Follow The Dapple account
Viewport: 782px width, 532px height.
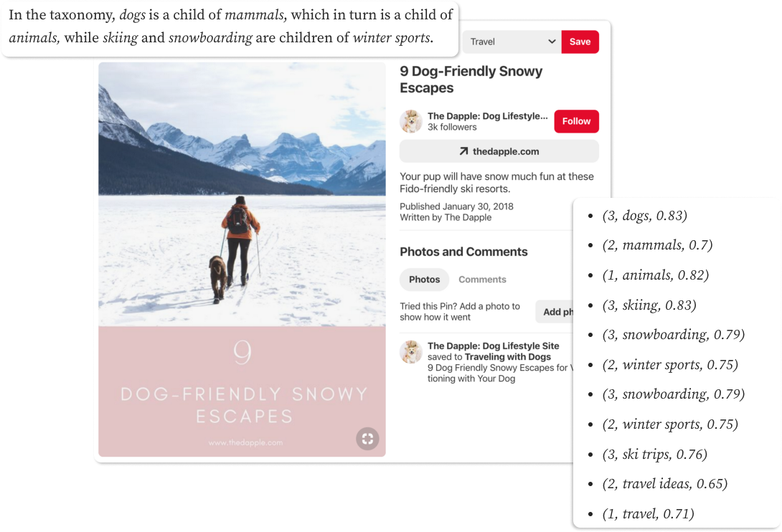coord(577,121)
